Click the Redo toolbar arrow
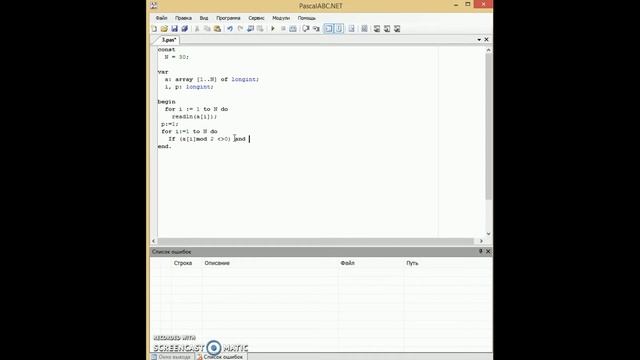 pyautogui.click(x=240, y=29)
